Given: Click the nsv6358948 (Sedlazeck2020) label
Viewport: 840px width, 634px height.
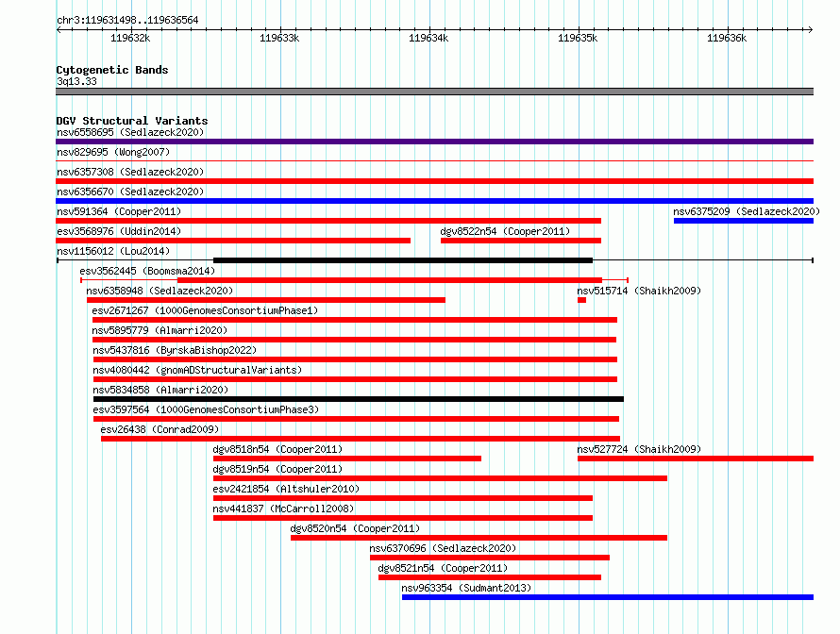Looking at the screenshot, I should (x=160, y=291).
